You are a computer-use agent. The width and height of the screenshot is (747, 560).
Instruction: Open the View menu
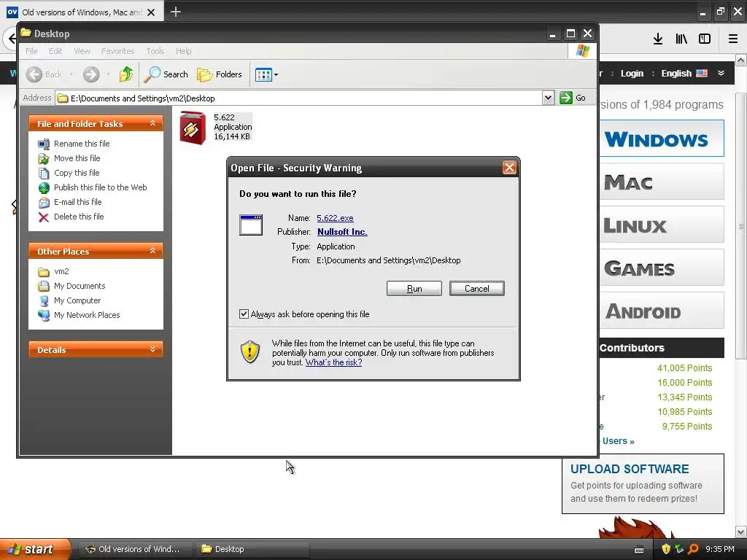click(x=82, y=51)
